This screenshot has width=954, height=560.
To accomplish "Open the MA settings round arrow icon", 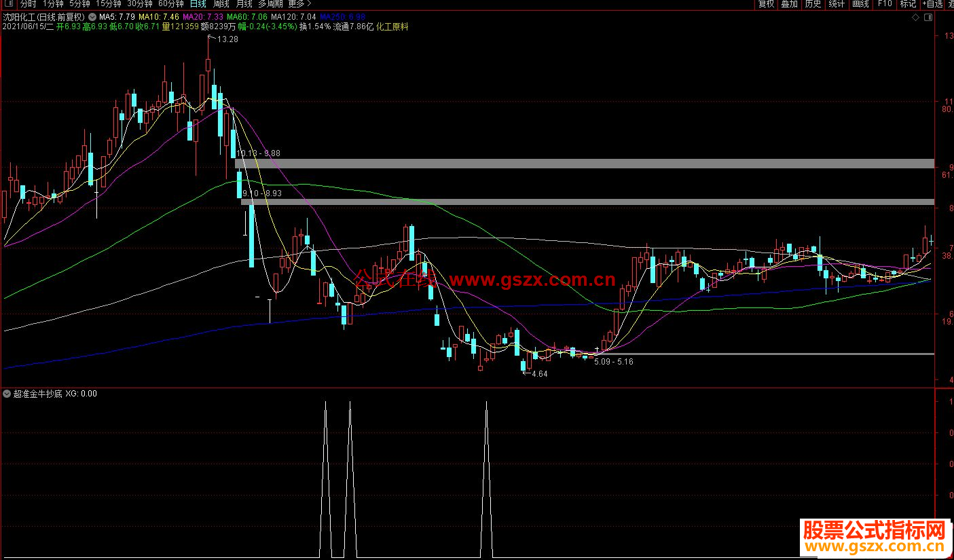I will coord(92,16).
